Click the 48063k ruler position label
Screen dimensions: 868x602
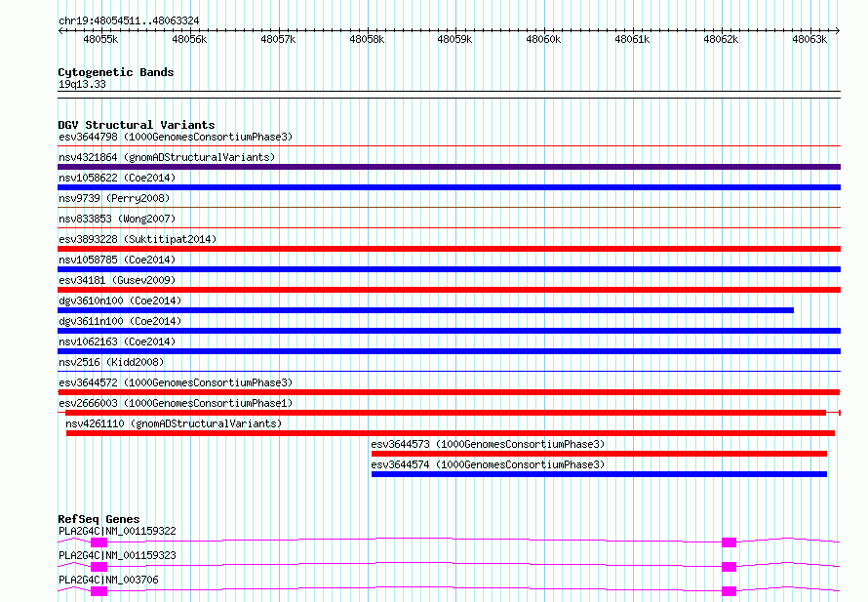click(x=809, y=39)
